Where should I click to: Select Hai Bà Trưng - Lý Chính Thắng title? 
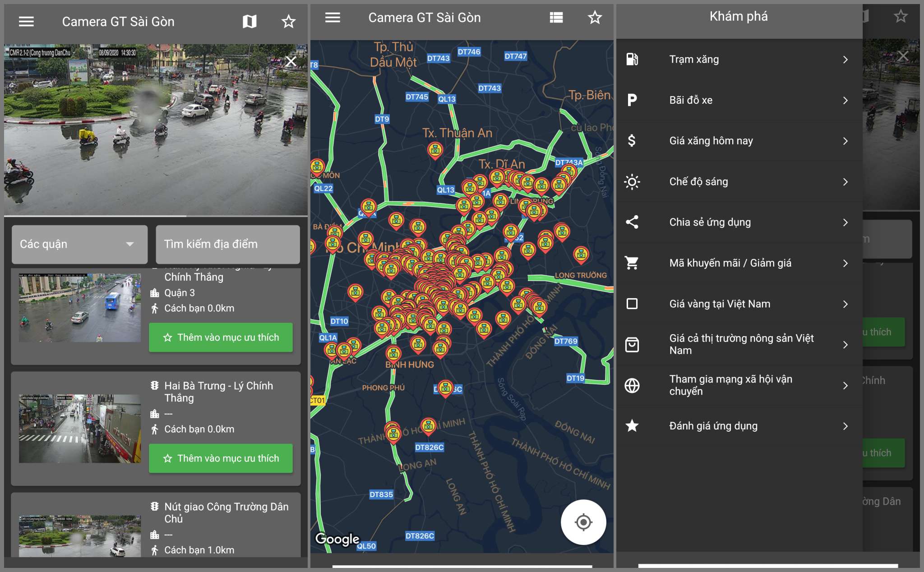tap(219, 392)
